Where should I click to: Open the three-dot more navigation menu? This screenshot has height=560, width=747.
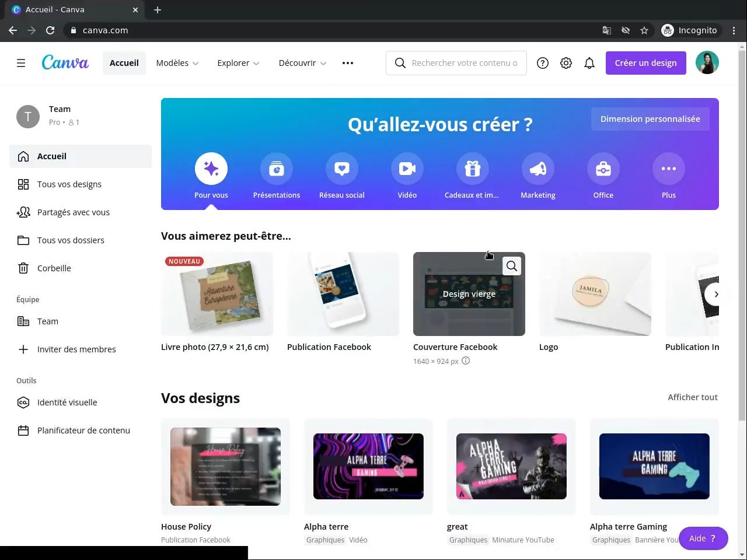(x=348, y=63)
